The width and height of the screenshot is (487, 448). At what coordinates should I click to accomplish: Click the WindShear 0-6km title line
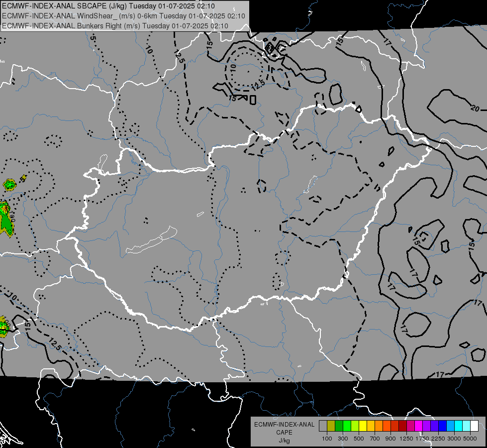click(123, 16)
